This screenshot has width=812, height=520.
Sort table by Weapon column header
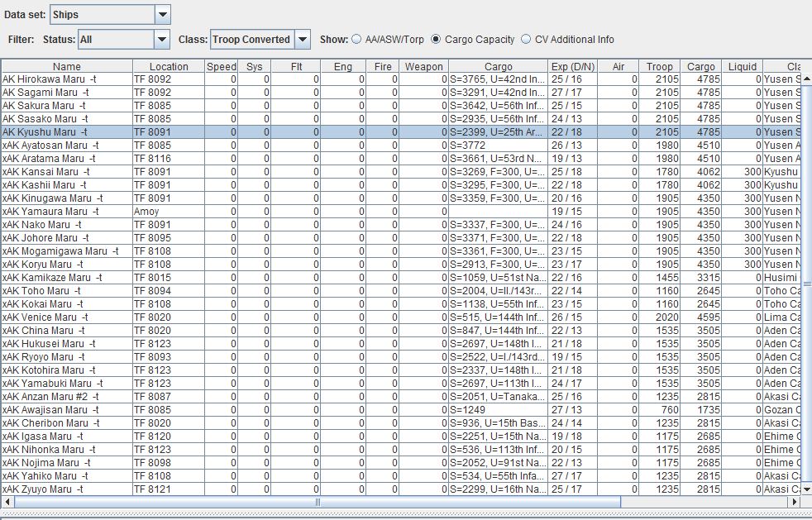click(x=423, y=66)
